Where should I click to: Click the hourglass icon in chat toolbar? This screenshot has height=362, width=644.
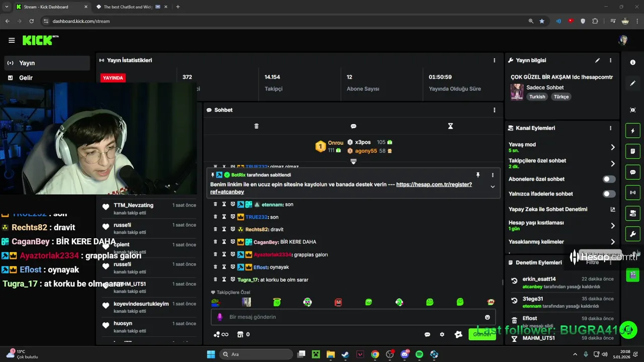(x=450, y=126)
